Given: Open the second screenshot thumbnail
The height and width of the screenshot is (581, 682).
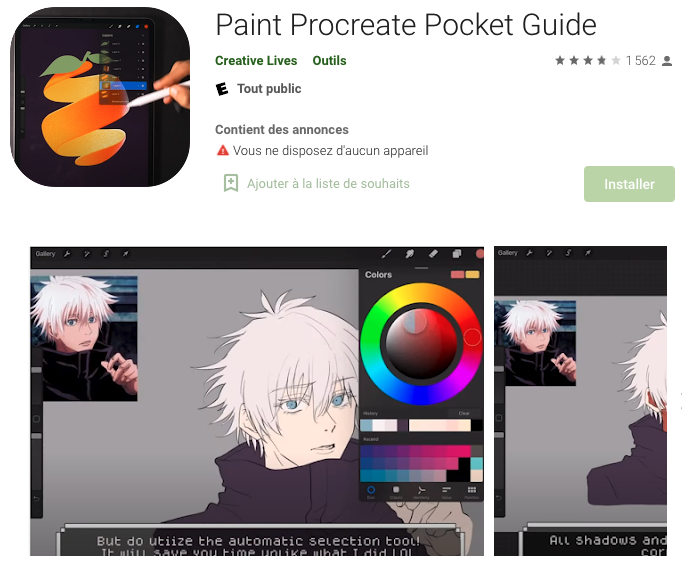Looking at the screenshot, I should tap(580, 401).
